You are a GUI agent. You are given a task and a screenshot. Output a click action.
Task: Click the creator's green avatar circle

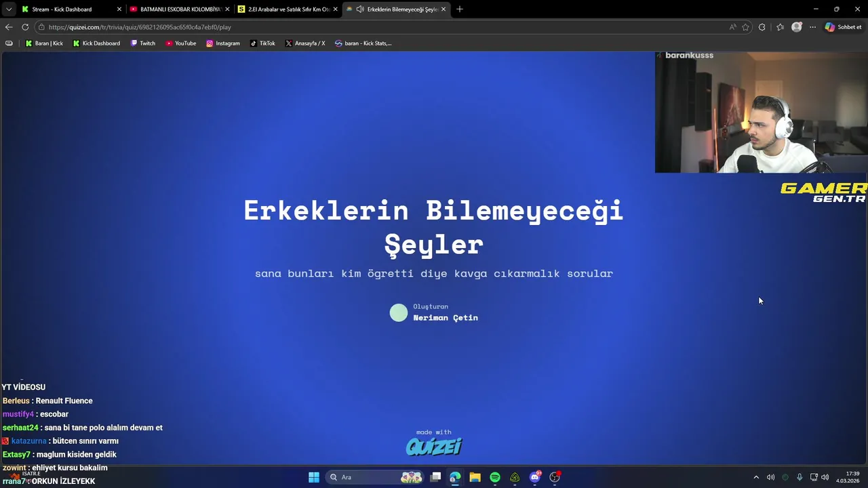pos(399,312)
